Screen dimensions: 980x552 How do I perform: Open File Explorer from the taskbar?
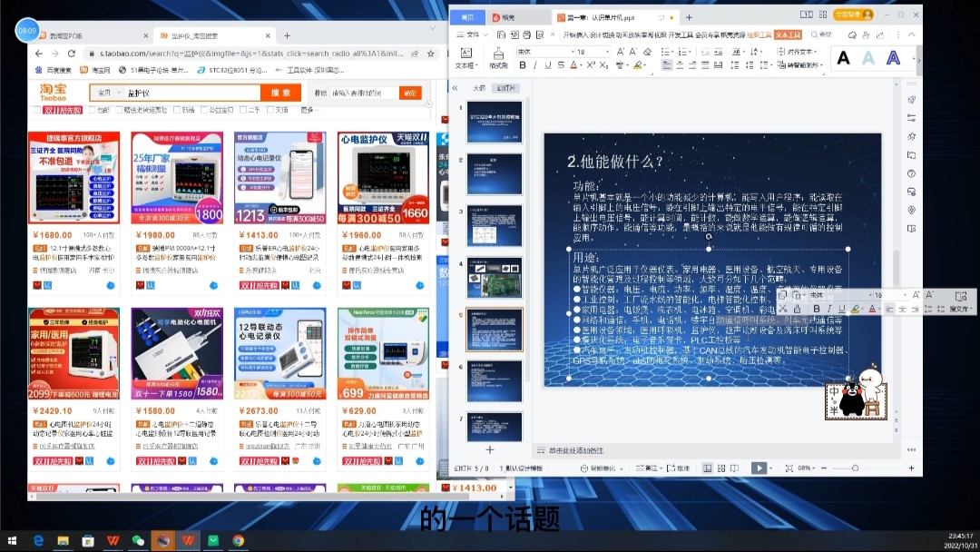pyautogui.click(x=64, y=540)
